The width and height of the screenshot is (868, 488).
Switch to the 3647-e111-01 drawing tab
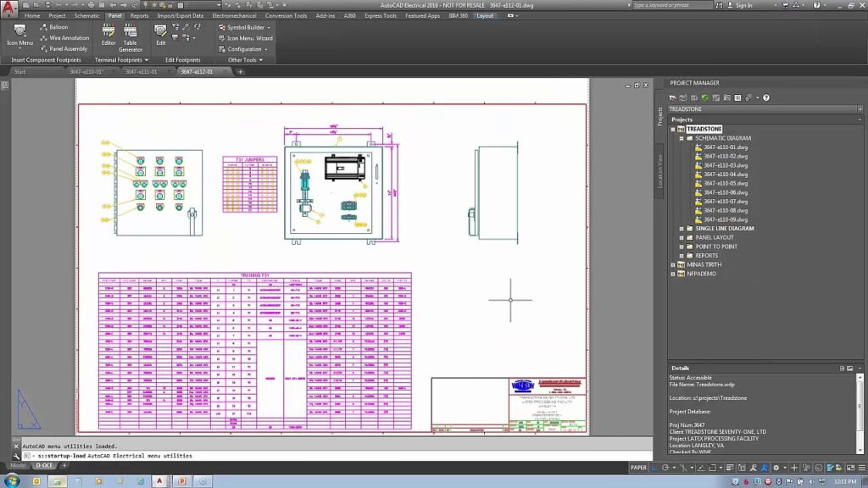tap(141, 71)
